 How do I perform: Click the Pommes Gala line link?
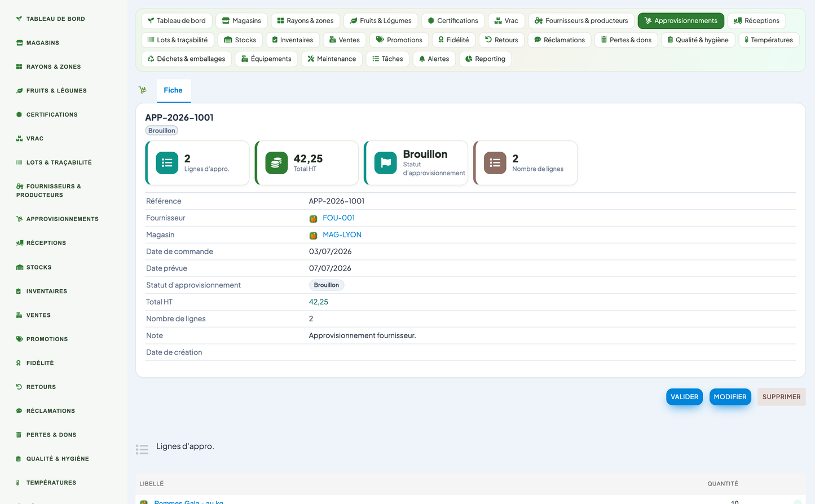[188, 502]
